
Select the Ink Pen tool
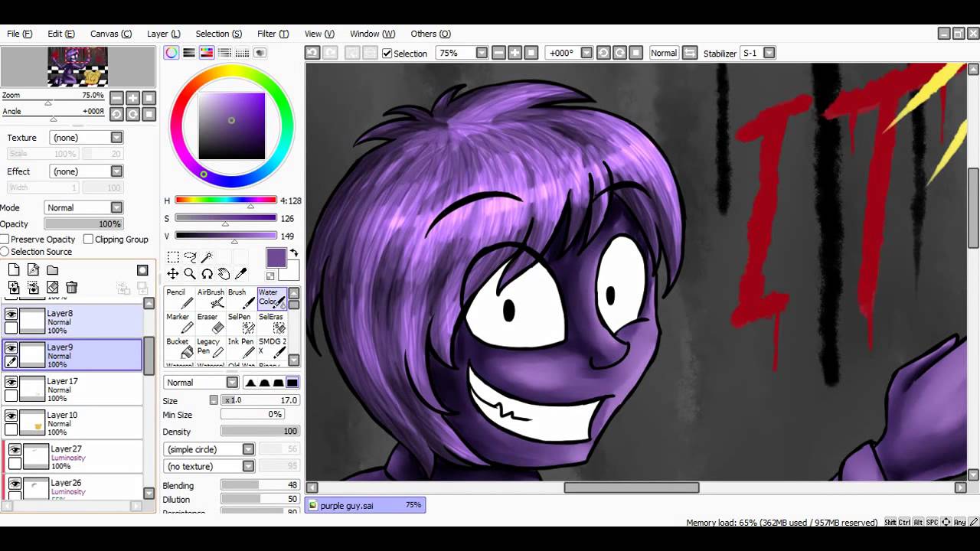[x=241, y=347]
